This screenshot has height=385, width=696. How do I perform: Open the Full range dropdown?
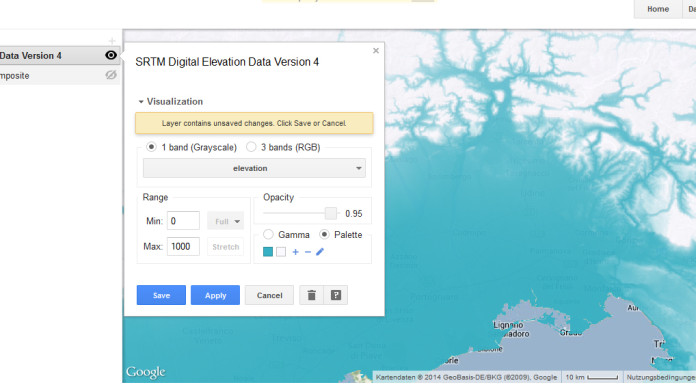(x=225, y=221)
